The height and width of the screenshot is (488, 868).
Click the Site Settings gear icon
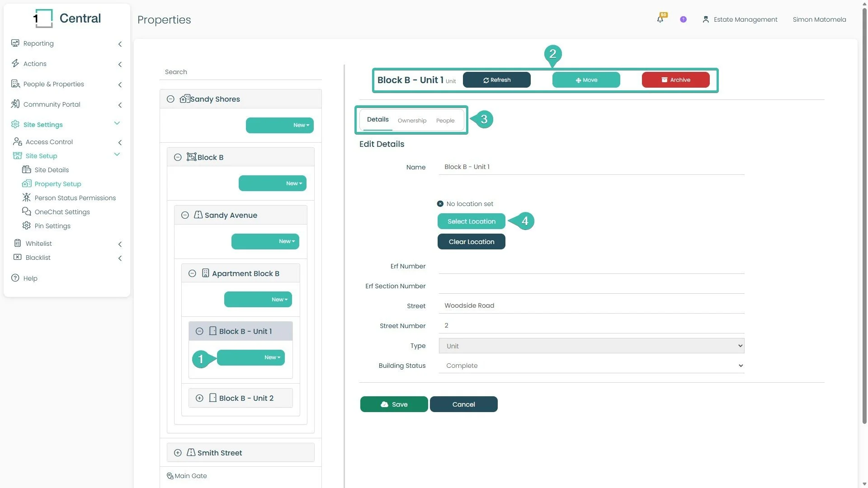[15, 124]
